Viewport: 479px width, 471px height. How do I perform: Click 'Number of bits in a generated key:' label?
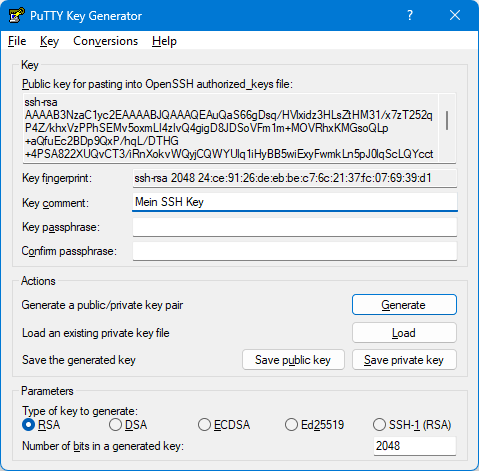point(103,446)
